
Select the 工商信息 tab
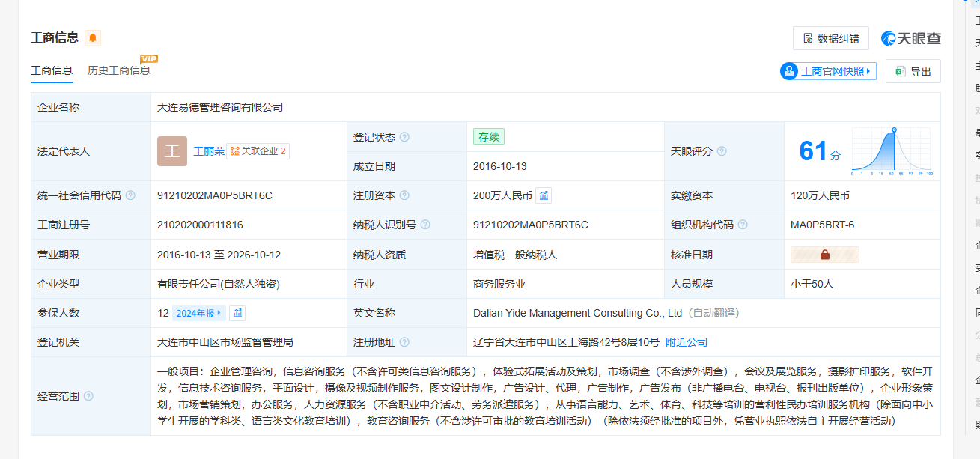click(52, 70)
